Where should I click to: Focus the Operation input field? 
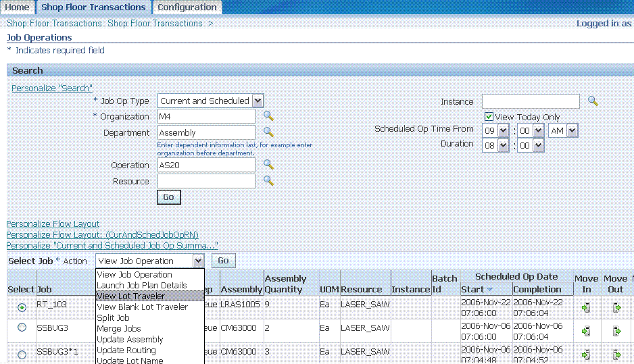pyautogui.click(x=206, y=165)
